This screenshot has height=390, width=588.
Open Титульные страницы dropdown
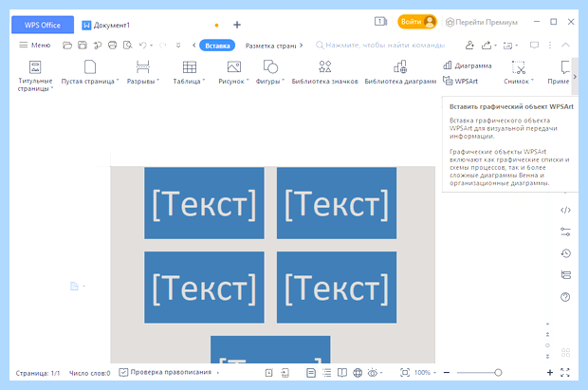click(35, 76)
